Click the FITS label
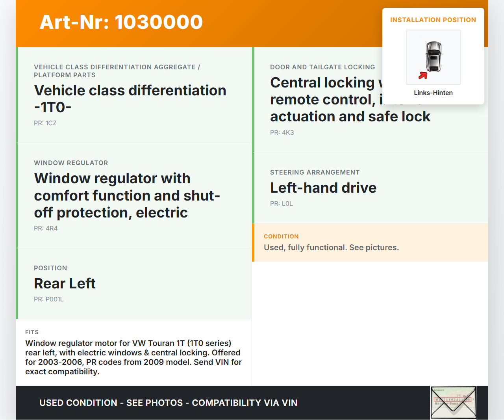504x420 pixels. pyautogui.click(x=32, y=332)
